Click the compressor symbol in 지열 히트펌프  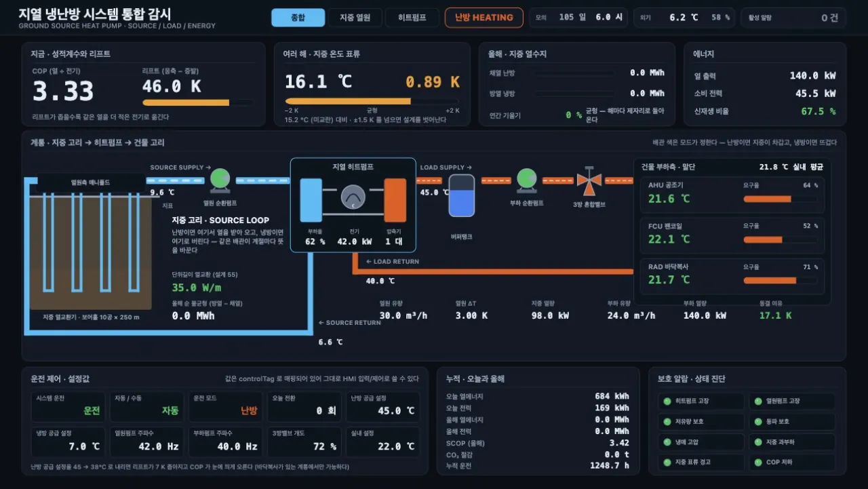353,198
